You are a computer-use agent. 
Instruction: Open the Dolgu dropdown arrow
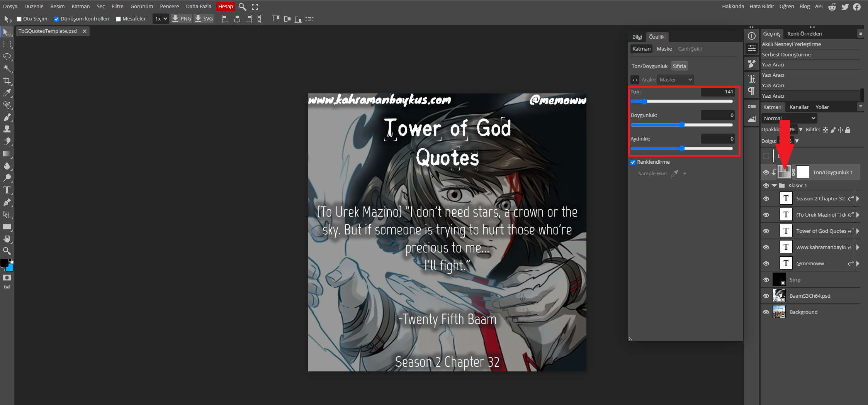(797, 141)
